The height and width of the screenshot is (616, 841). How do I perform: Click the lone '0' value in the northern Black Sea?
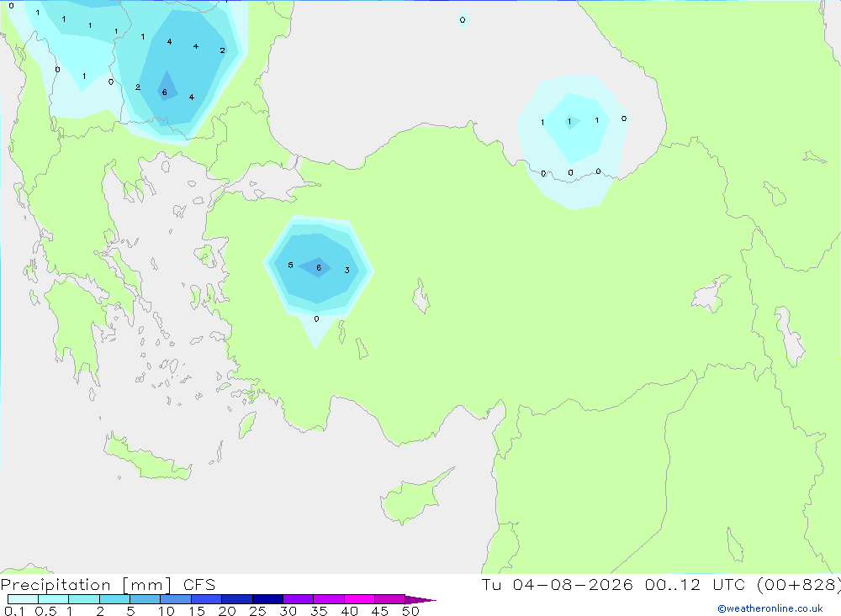[463, 20]
